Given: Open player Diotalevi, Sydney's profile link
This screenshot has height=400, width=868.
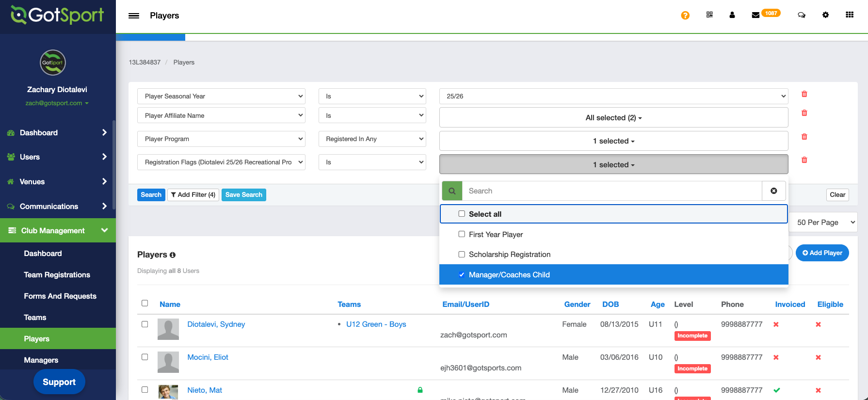Looking at the screenshot, I should pos(216,324).
